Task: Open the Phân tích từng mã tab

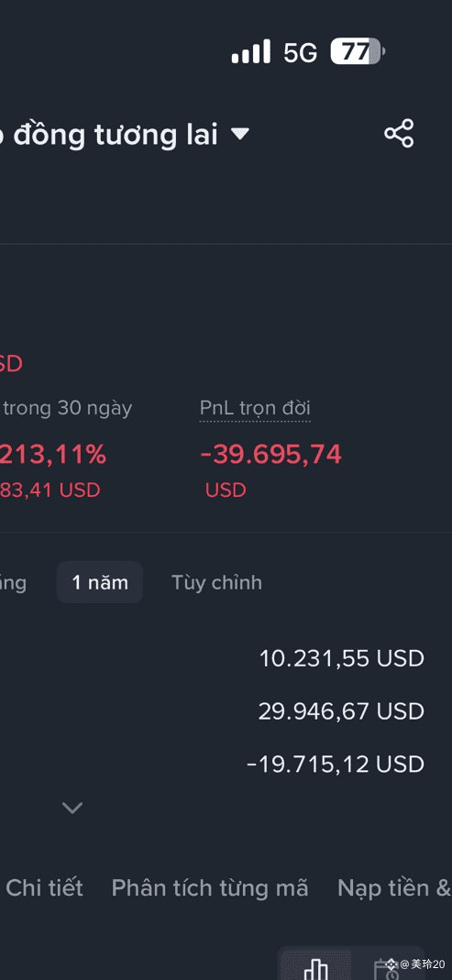Action: tap(210, 888)
